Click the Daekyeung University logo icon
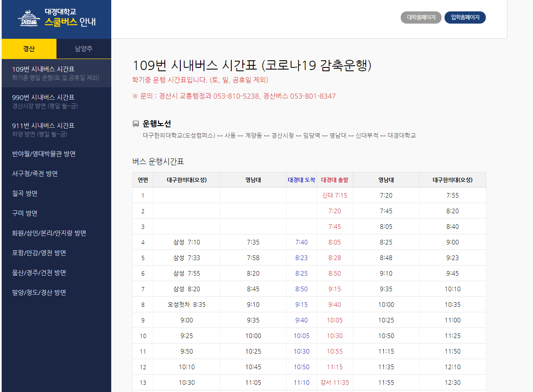This screenshot has width=533, height=392. (x=29, y=18)
